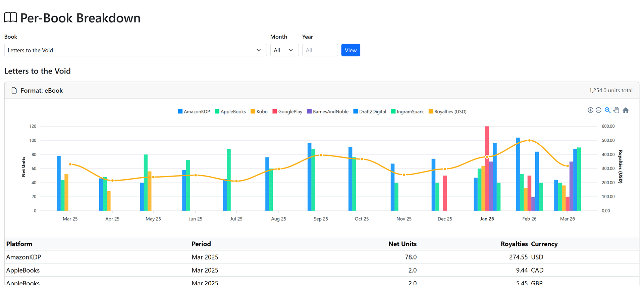
Task: Activate the panning hand tool
Action: pos(616,110)
